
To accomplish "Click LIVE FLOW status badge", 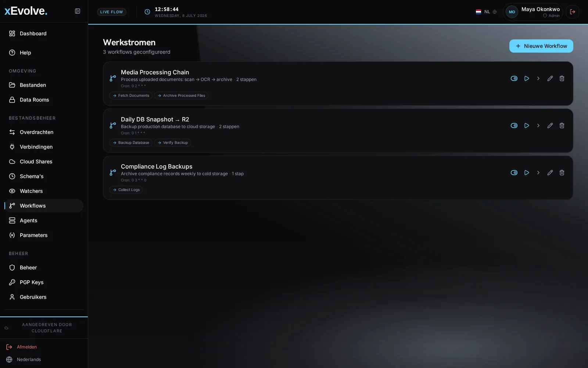I will [x=112, y=12].
